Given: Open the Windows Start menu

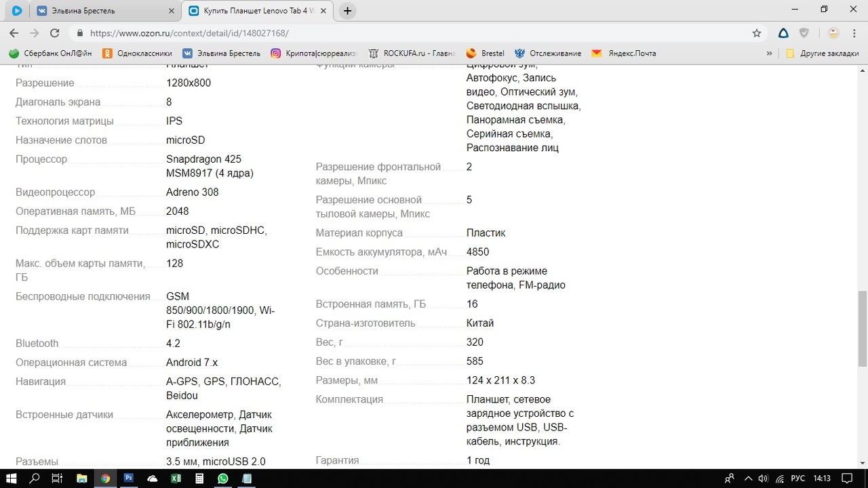Looking at the screenshot, I should tap(12, 479).
